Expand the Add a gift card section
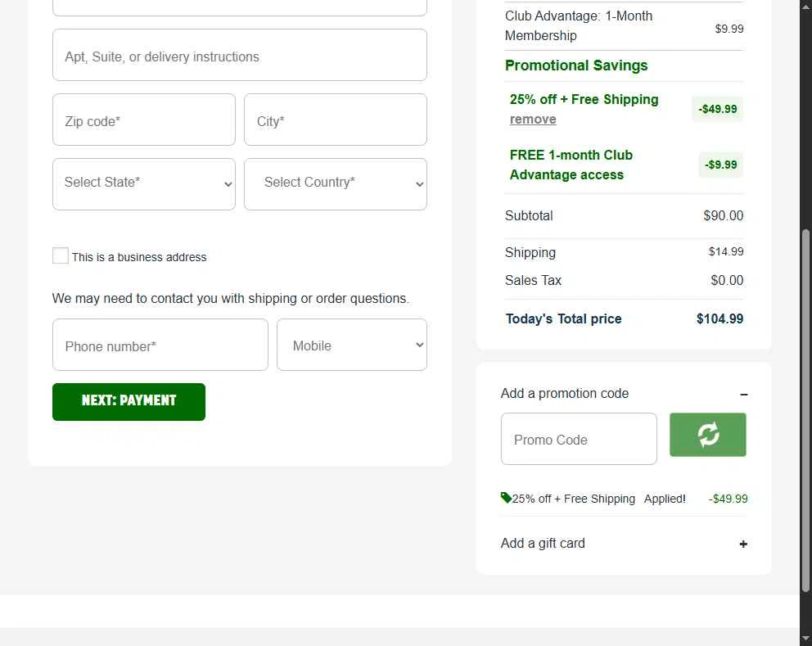 point(743,544)
